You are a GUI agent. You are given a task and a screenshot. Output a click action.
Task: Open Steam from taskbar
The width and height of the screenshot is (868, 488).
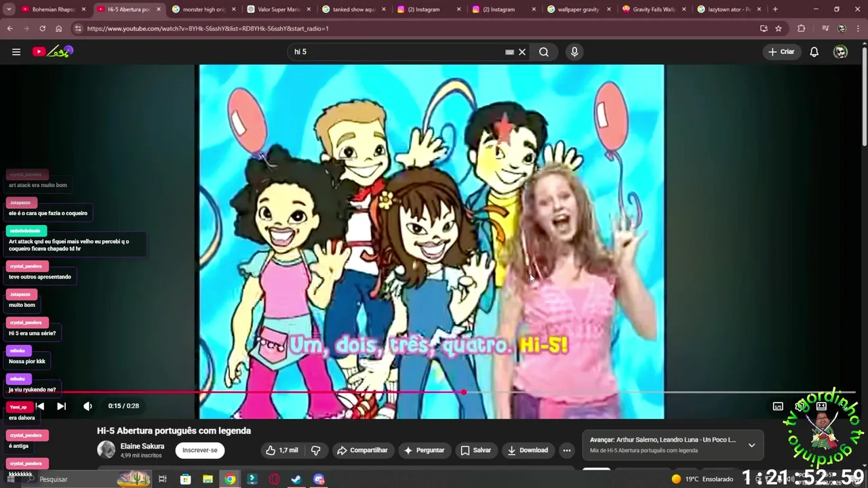click(x=296, y=479)
